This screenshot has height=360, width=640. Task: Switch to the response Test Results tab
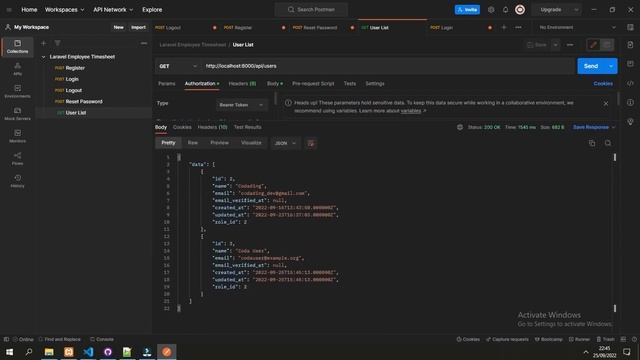pos(248,127)
